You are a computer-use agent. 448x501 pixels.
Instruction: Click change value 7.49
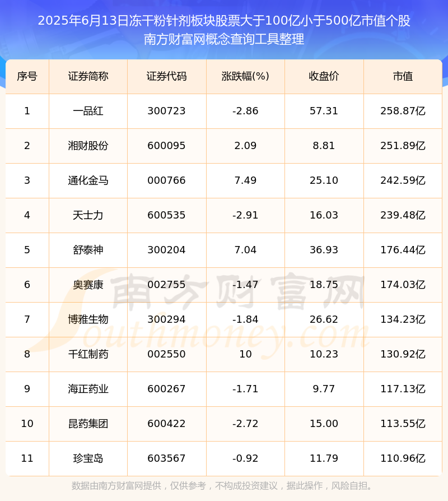[x=245, y=180]
